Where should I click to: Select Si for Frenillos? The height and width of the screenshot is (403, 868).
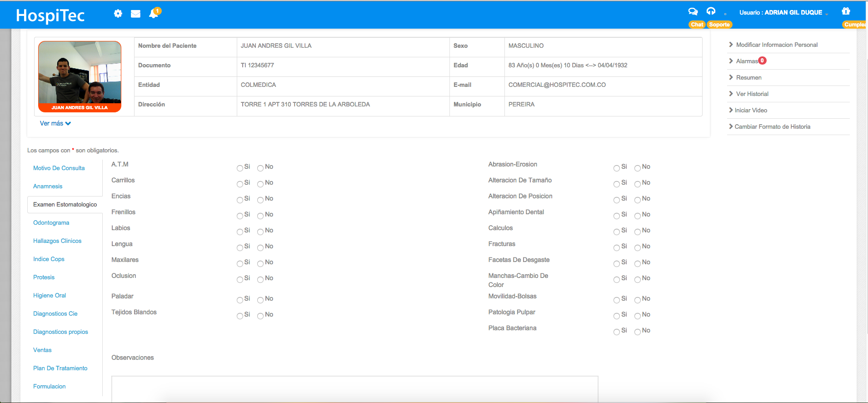pos(240,216)
